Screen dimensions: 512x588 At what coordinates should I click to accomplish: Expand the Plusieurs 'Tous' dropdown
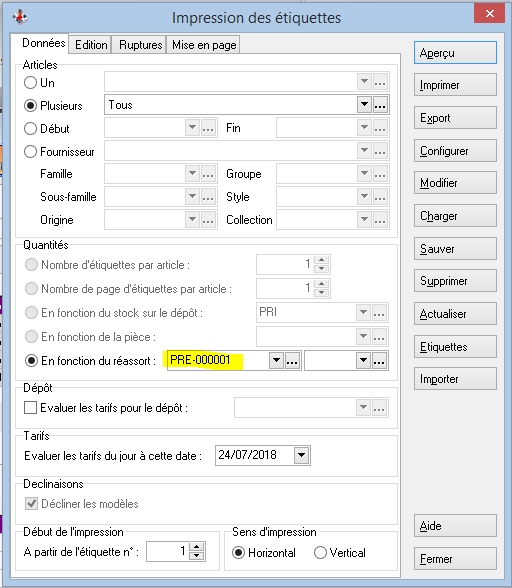364,105
